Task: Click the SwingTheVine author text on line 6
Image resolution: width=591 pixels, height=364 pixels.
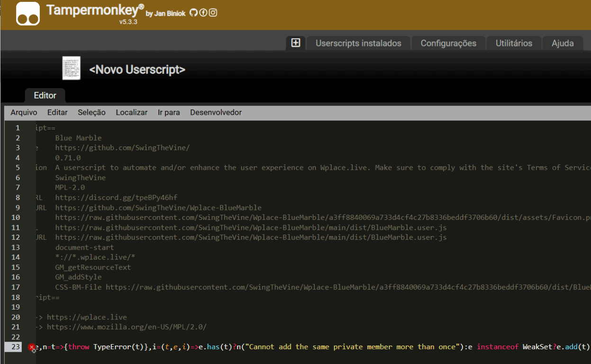Action: tap(80, 178)
